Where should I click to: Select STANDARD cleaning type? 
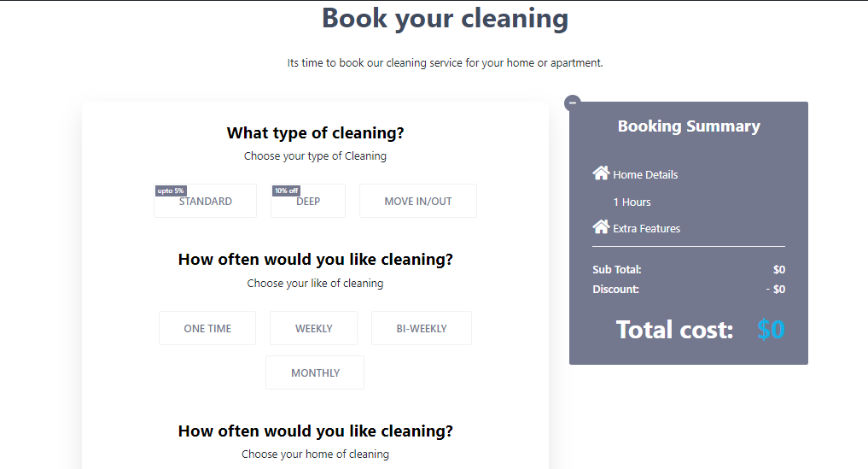tap(206, 201)
